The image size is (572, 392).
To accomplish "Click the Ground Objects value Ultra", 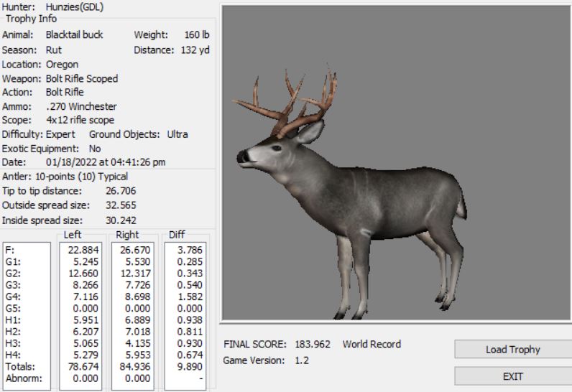I will coord(177,134).
